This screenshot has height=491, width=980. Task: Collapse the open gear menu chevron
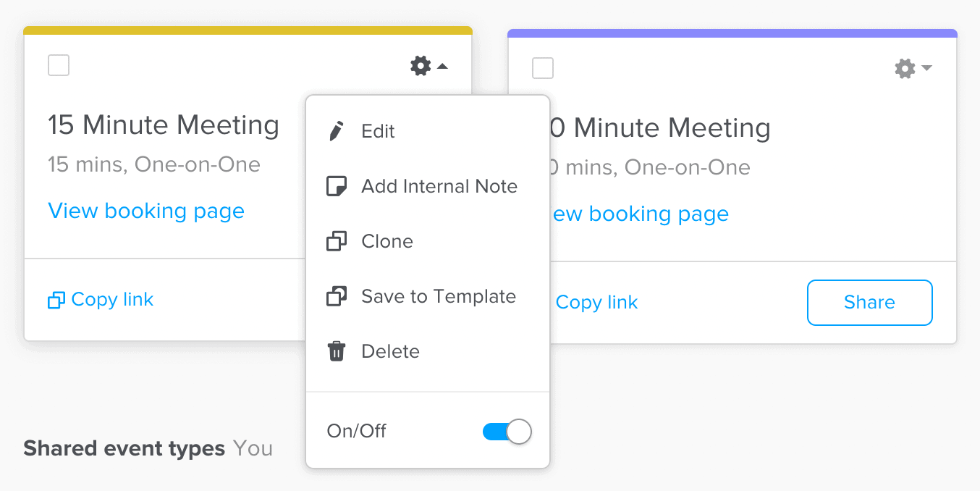point(443,65)
